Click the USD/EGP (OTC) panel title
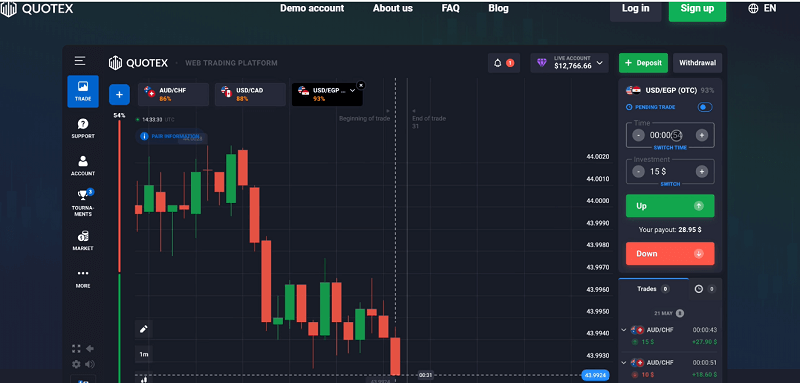The height and width of the screenshot is (383, 800). point(672,90)
